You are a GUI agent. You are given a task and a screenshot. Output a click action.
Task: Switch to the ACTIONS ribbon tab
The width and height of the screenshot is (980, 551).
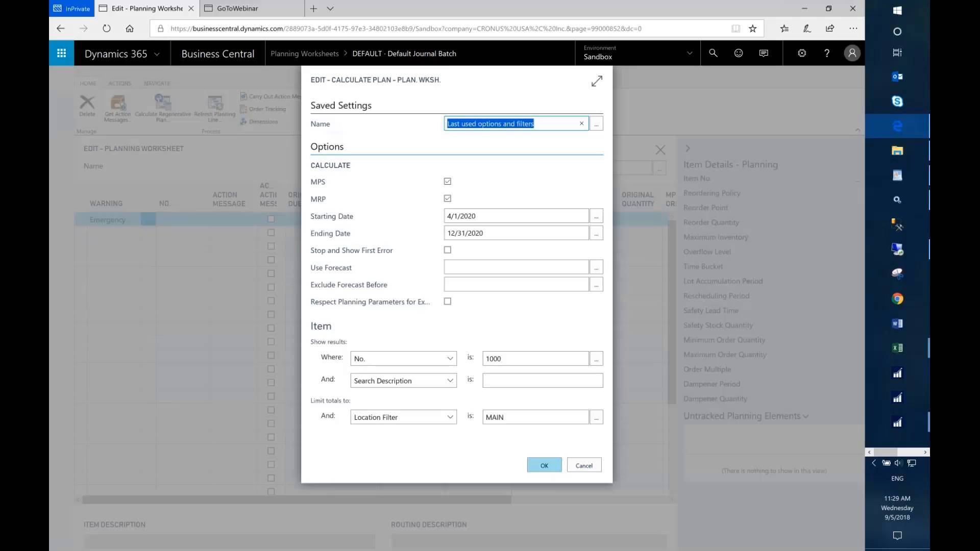tap(119, 83)
